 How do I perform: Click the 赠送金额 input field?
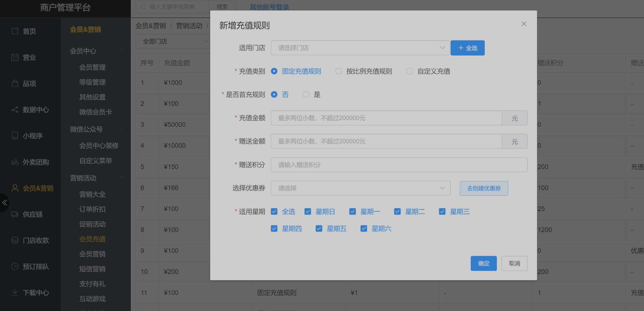tap(387, 141)
